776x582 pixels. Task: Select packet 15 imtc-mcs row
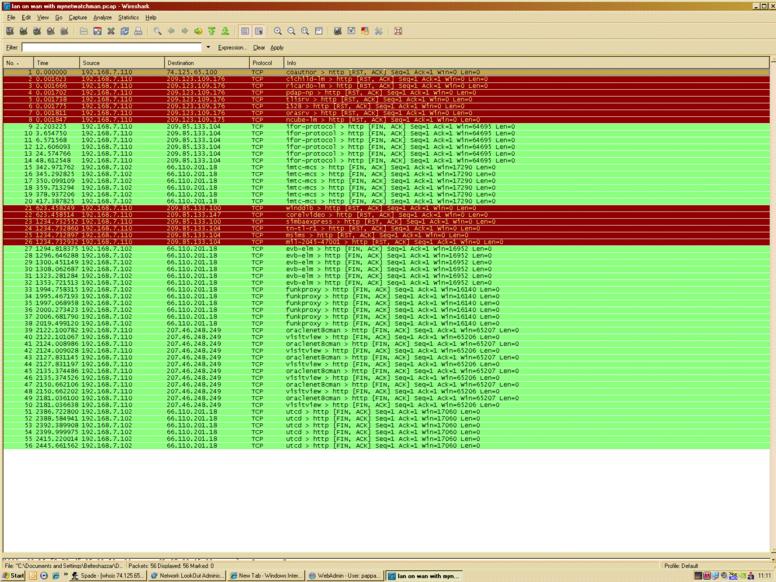click(x=387, y=167)
